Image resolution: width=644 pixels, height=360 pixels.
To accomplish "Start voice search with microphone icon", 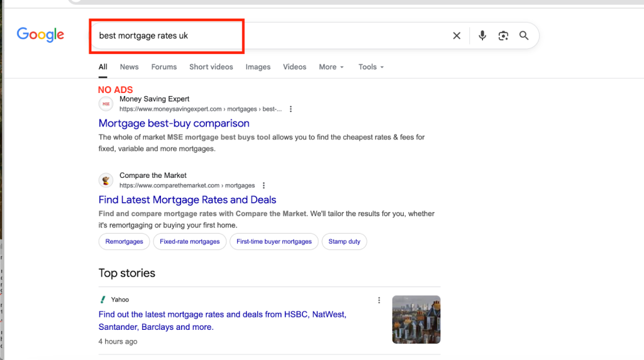I will click(482, 36).
